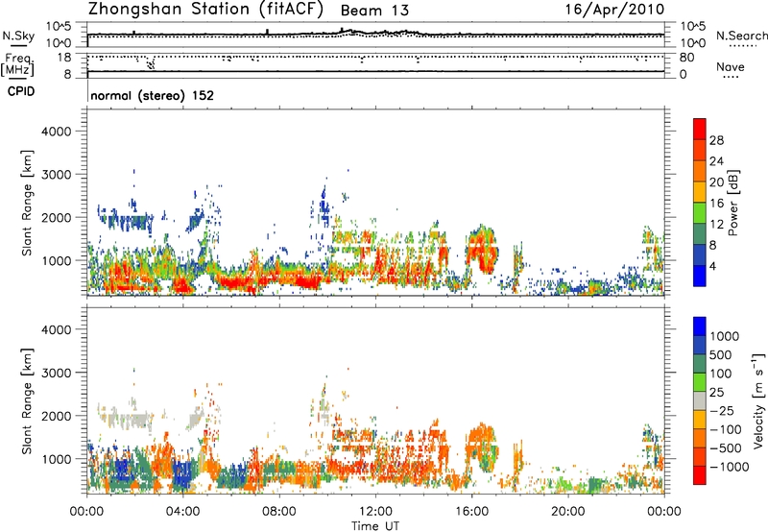Image resolution: width=768 pixels, height=532 pixels.
Task: Click the "Slant Range [km]" label of power panel
Action: tap(27, 203)
